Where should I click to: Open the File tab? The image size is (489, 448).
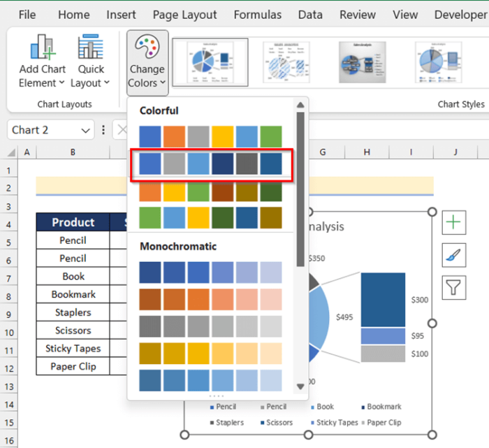pos(27,15)
